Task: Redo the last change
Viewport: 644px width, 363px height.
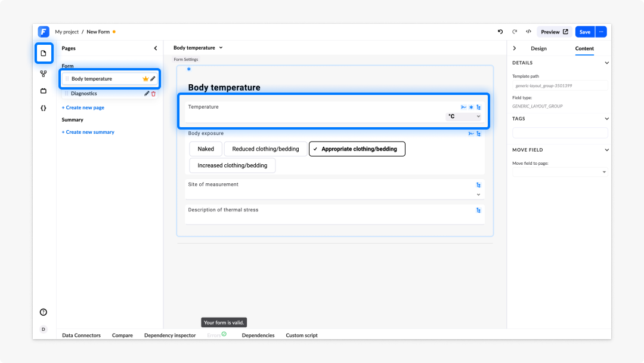Action: pos(515,32)
